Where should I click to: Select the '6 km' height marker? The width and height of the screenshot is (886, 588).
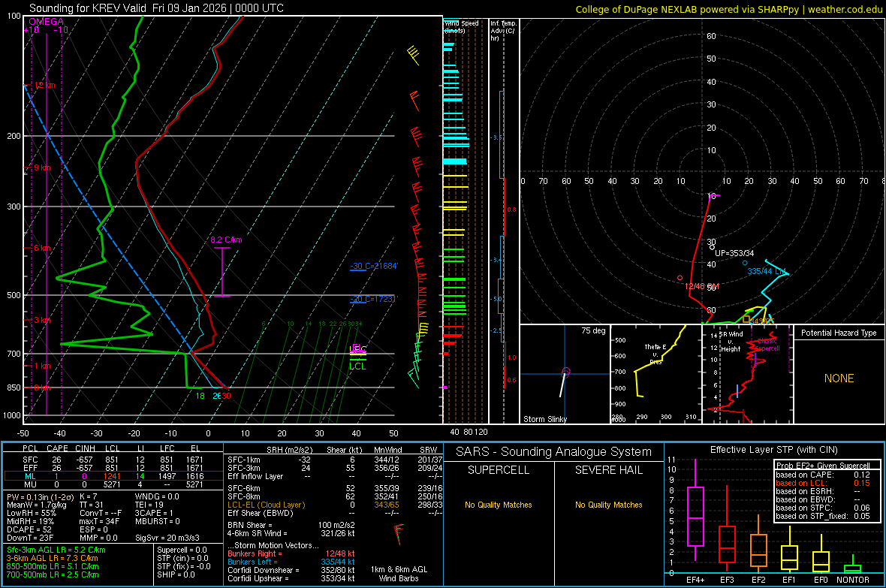pos(44,249)
